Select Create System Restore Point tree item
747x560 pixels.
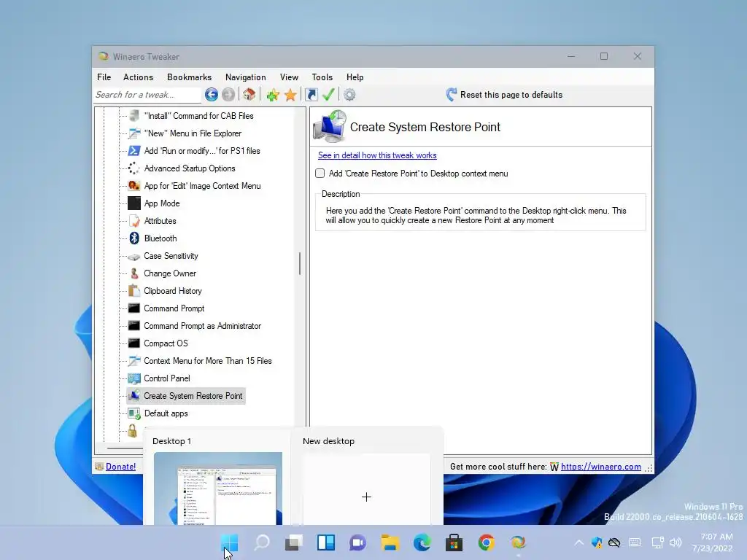(x=193, y=396)
